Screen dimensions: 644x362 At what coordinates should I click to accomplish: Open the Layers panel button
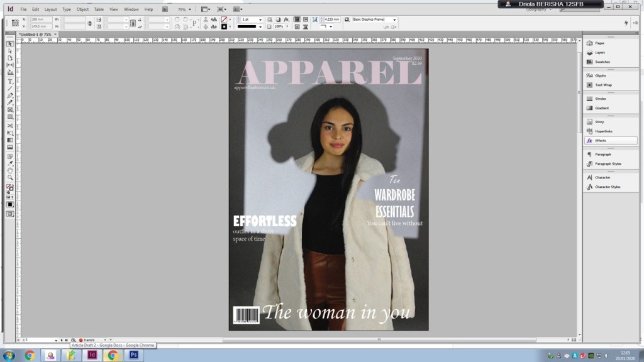[x=599, y=52]
